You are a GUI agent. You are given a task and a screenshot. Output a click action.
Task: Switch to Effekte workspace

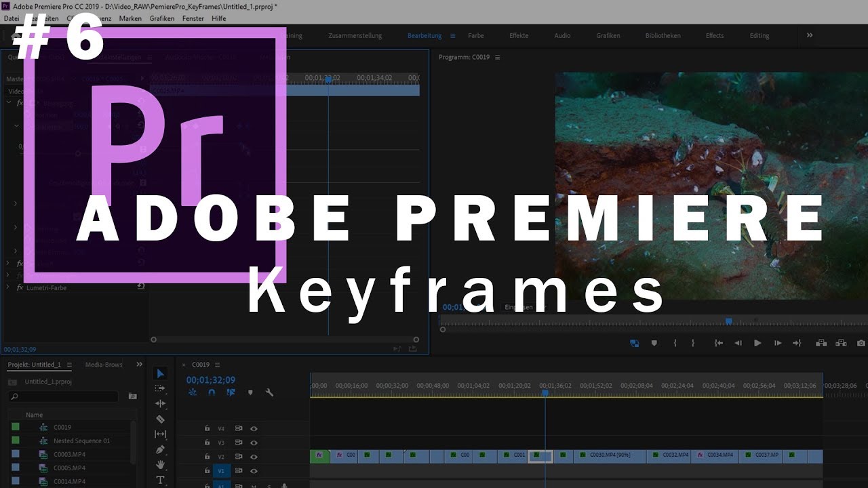click(519, 36)
